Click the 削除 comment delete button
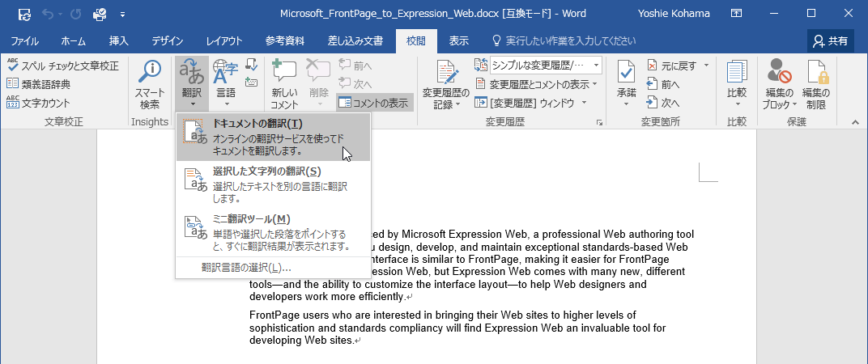 click(x=317, y=85)
